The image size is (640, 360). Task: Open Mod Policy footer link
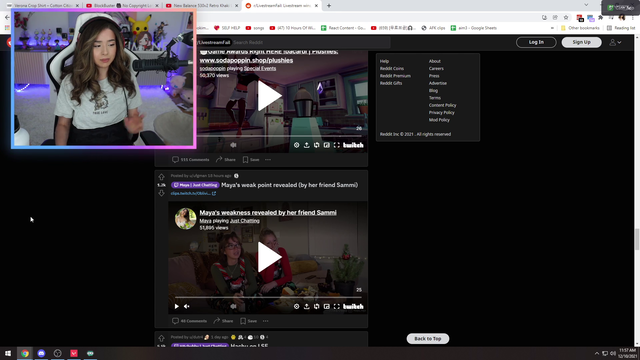point(439,120)
